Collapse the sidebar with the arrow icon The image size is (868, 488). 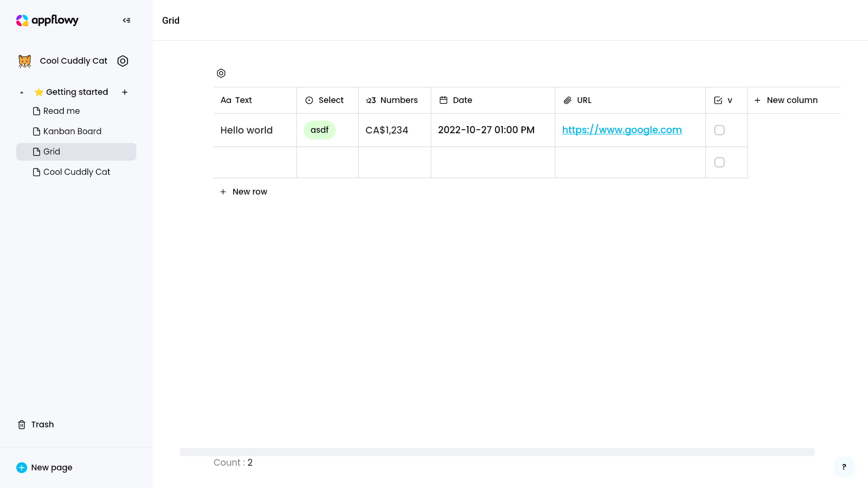pos(127,20)
